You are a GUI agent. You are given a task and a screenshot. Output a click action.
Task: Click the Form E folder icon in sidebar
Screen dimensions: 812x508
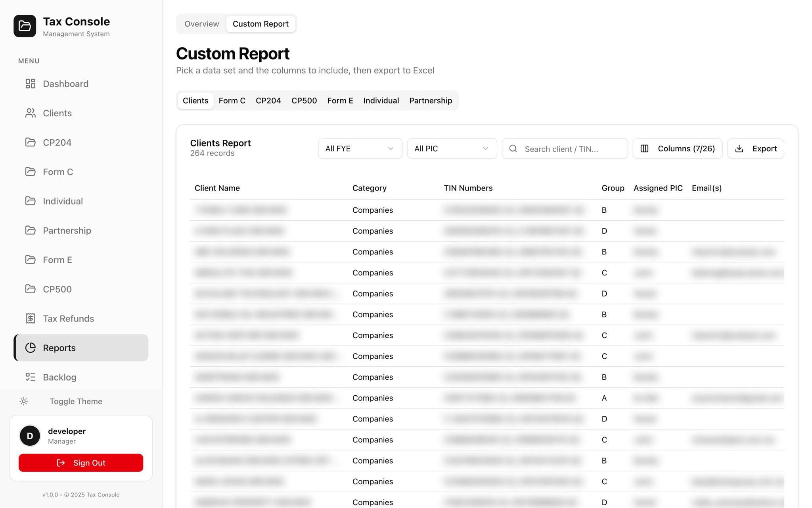[31, 260]
